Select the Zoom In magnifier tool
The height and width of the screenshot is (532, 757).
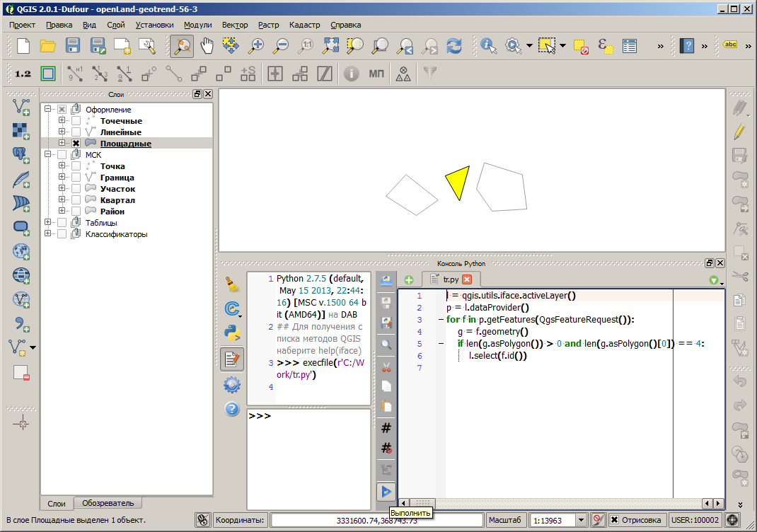point(256,46)
